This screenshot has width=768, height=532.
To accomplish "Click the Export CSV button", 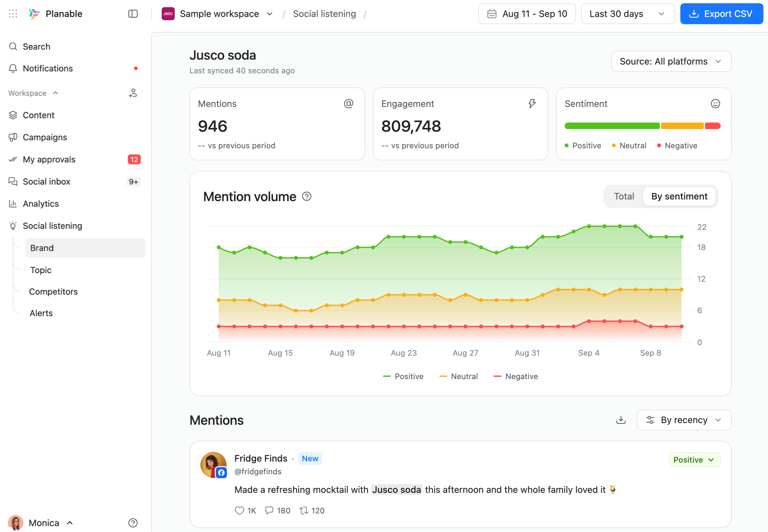I will click(x=721, y=14).
